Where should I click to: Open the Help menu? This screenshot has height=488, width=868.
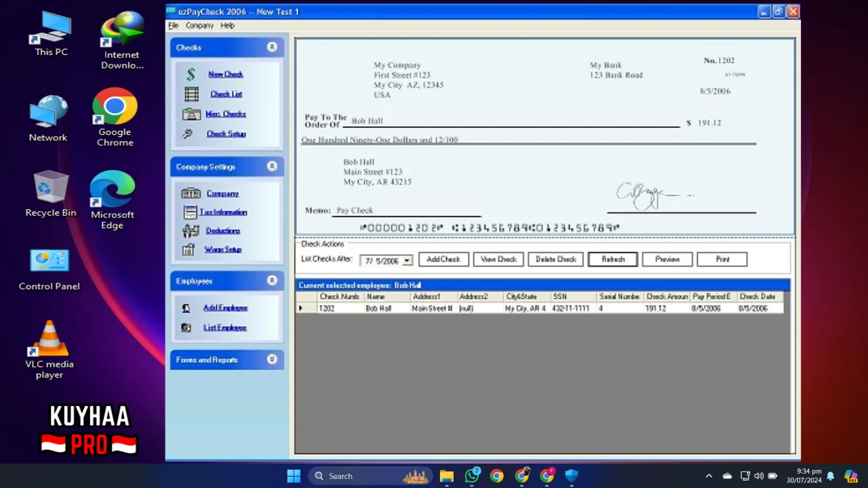click(x=227, y=26)
